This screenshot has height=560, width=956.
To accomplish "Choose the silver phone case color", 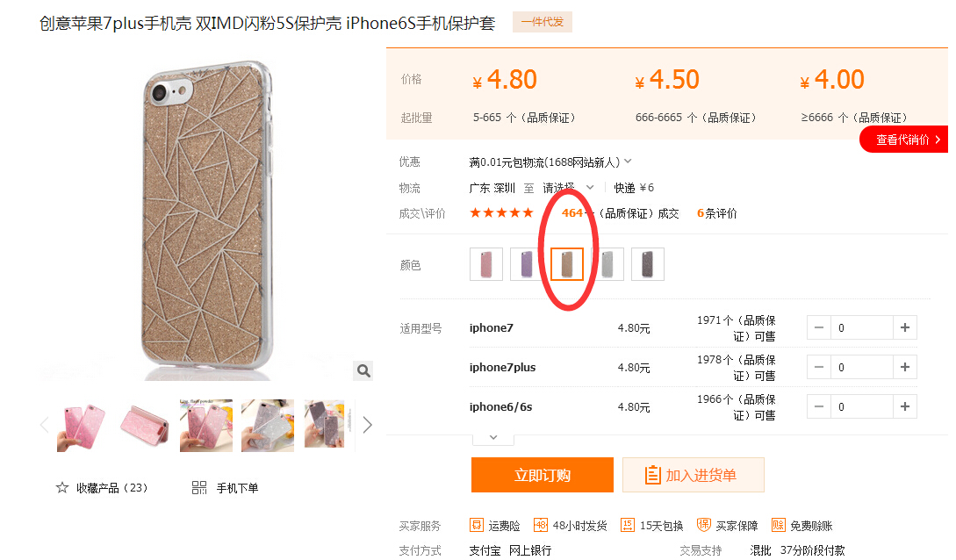I will click(x=607, y=264).
